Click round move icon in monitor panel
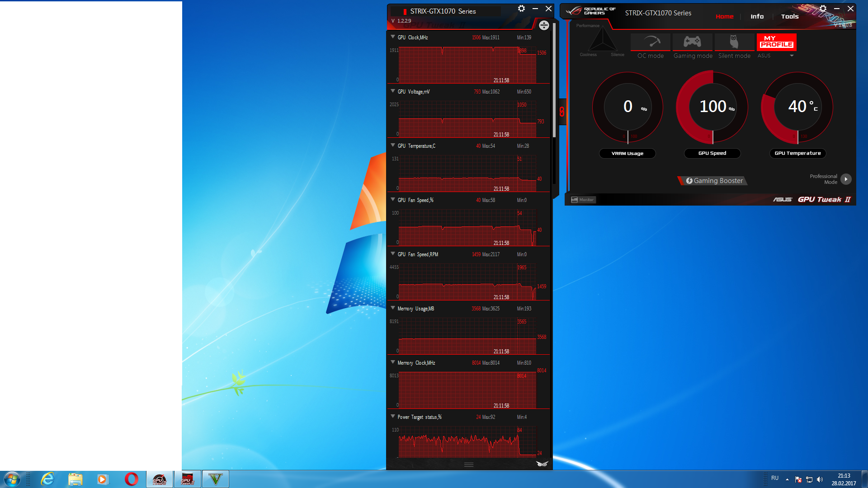The height and width of the screenshot is (488, 868). click(x=544, y=25)
